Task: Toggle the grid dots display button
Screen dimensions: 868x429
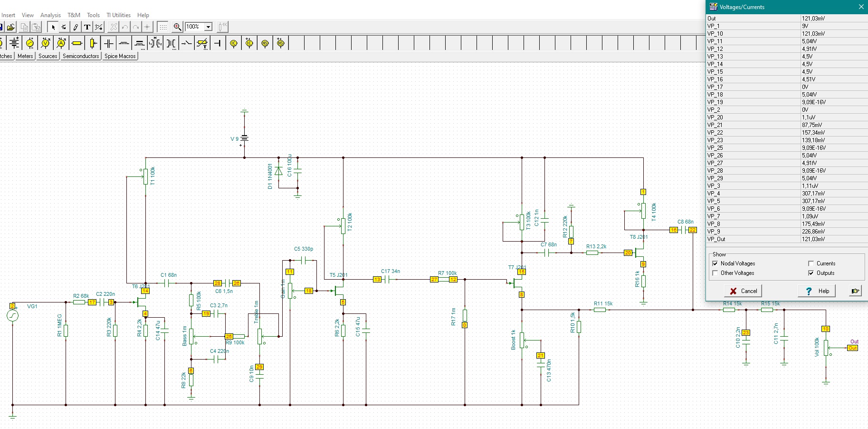Action: tap(163, 27)
